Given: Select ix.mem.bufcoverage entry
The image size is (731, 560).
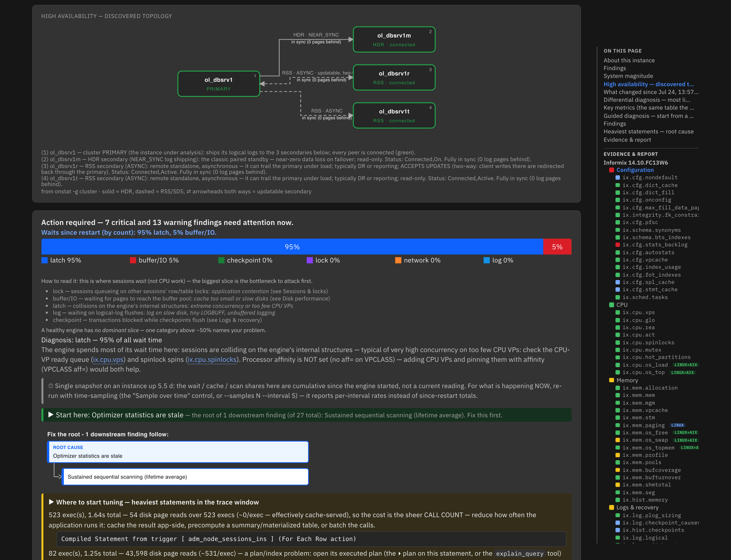Looking at the screenshot, I should click(x=652, y=470).
